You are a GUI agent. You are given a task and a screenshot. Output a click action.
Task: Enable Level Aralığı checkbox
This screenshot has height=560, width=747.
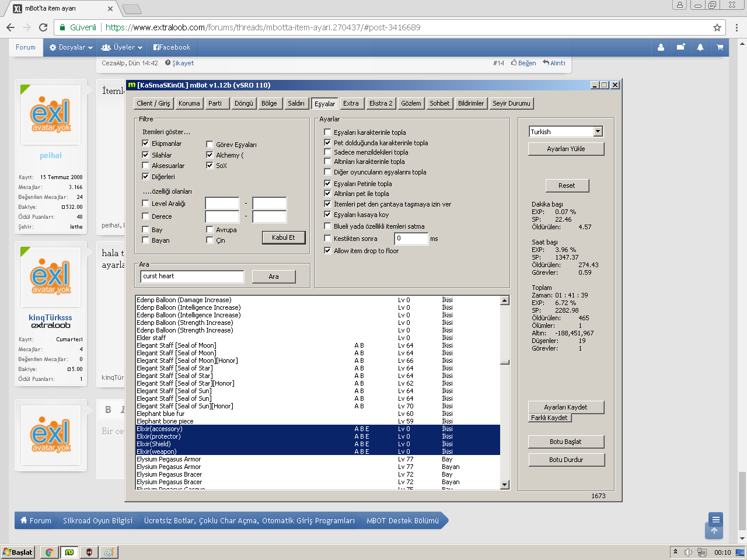click(x=145, y=203)
